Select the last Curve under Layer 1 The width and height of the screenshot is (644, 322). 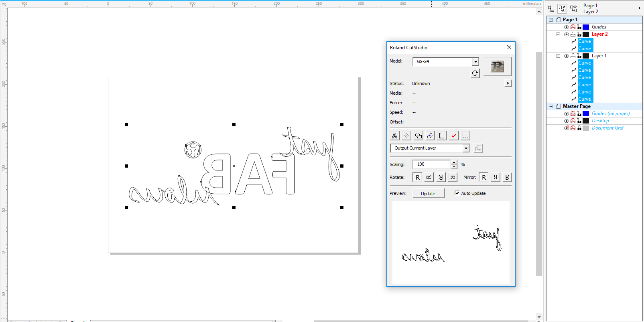pos(585,99)
